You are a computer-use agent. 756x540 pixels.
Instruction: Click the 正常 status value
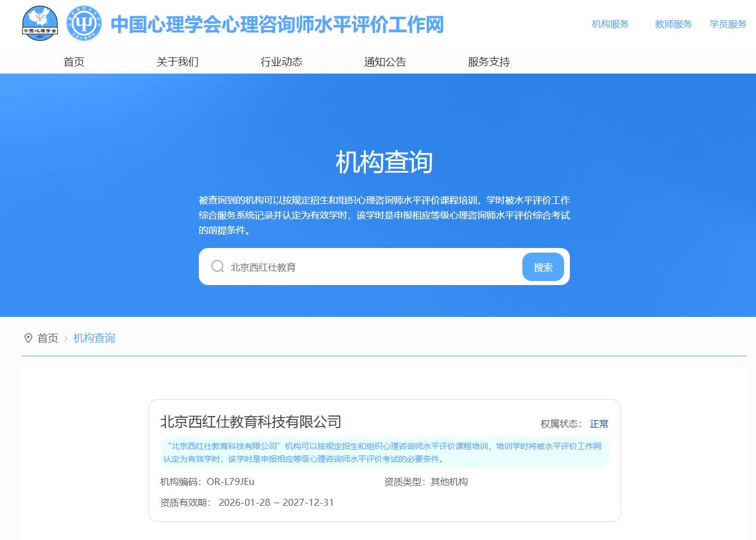tap(599, 424)
